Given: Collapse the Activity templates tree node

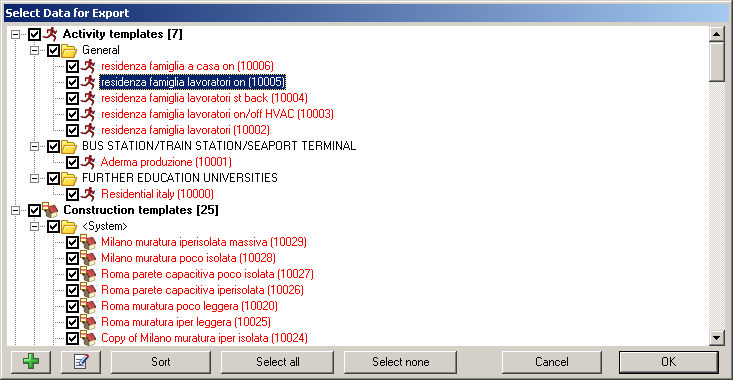Looking at the screenshot, I should pyautogui.click(x=15, y=35).
